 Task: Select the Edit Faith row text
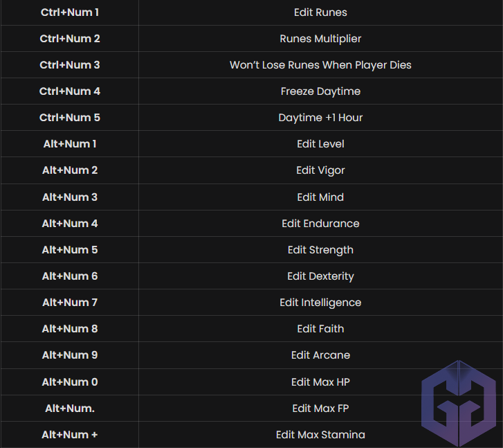click(x=320, y=329)
